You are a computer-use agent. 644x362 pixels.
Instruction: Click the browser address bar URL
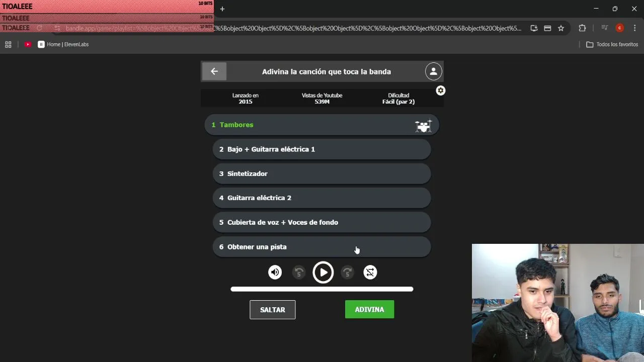pos(293,28)
